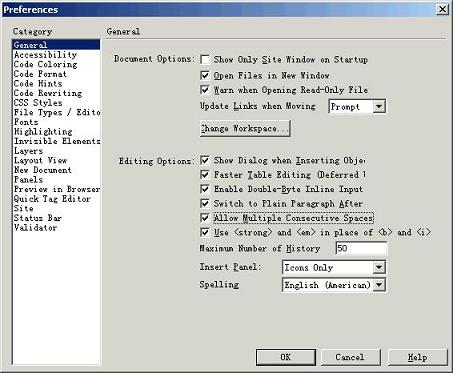Enable Show Only Site Window on Startup
Viewport: 453px width, 373px height.
[x=205, y=60]
